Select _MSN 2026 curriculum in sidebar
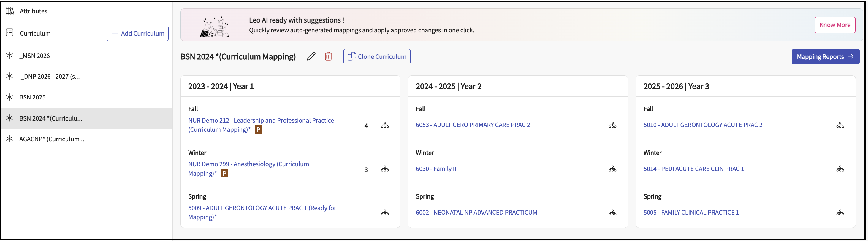The height and width of the screenshot is (241, 868). pos(34,56)
